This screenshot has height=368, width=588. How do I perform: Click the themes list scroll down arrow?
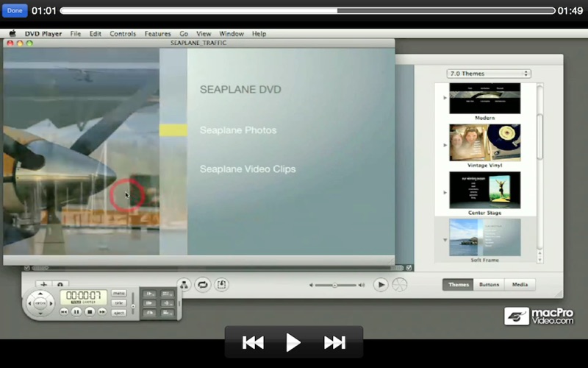[x=539, y=260]
